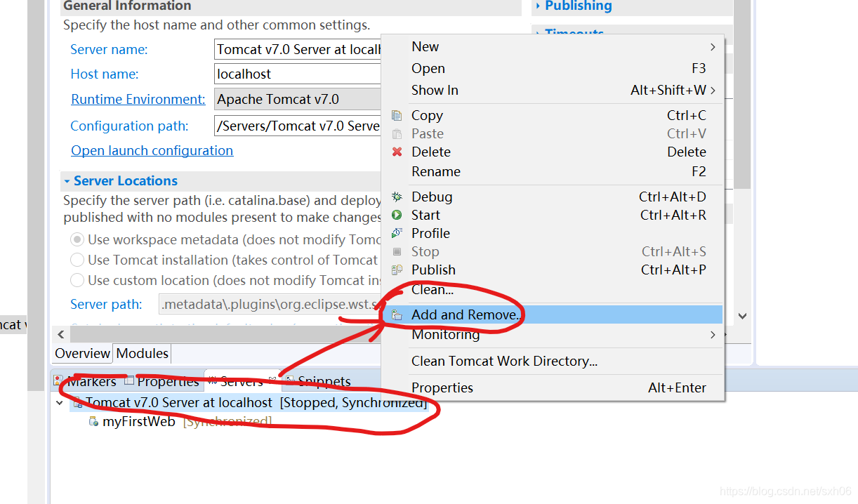This screenshot has width=858, height=504.
Task: Choose Copy from the context menu
Action: (554, 115)
